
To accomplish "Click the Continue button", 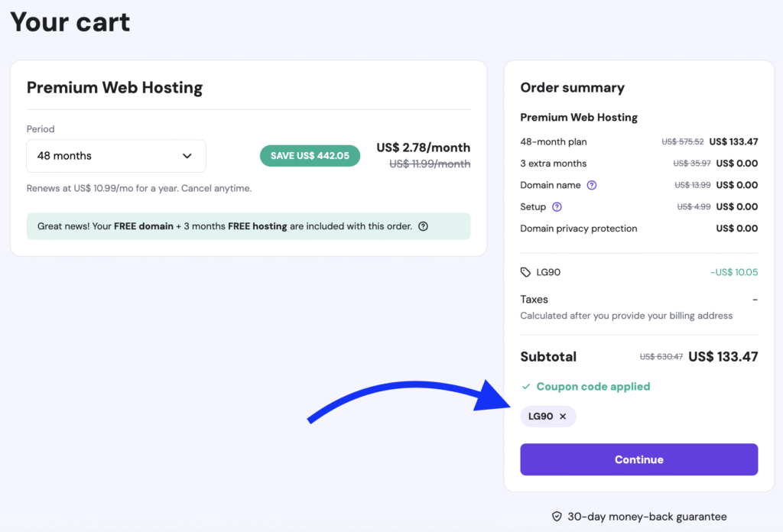I will click(x=638, y=459).
